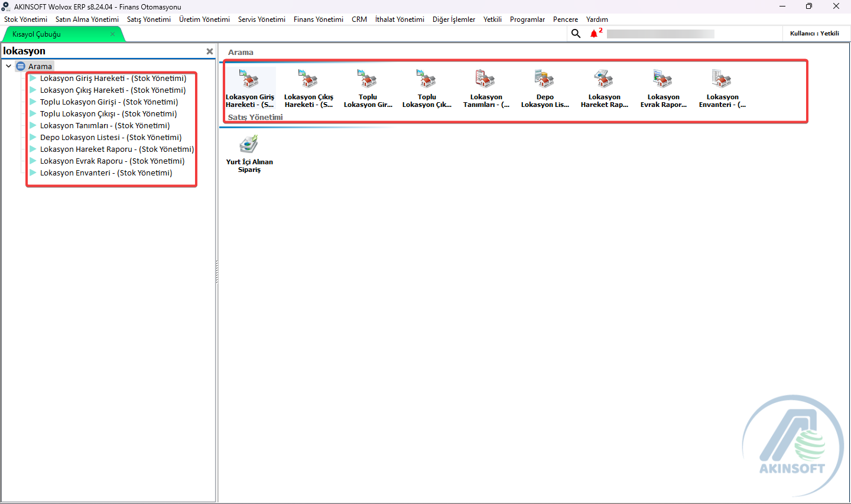851x504 pixels.
Task: Click the application icon in title bar
Action: (x=6, y=6)
